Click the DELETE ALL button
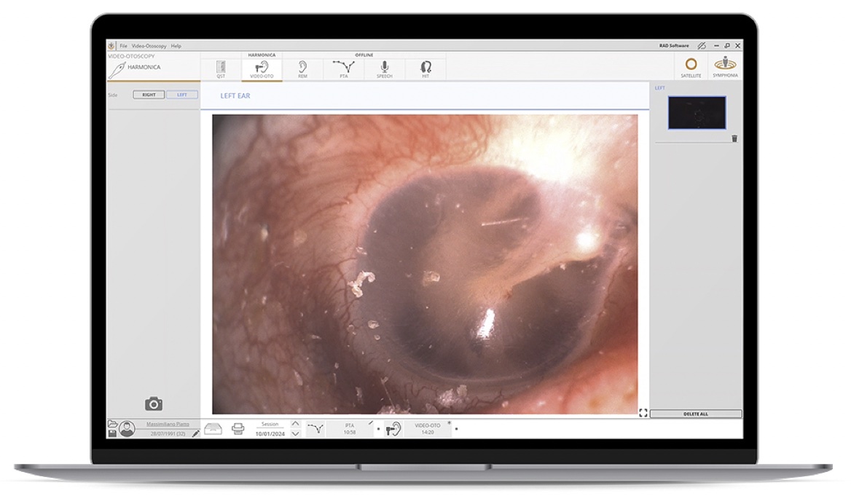The width and height of the screenshot is (851, 504). click(x=695, y=414)
